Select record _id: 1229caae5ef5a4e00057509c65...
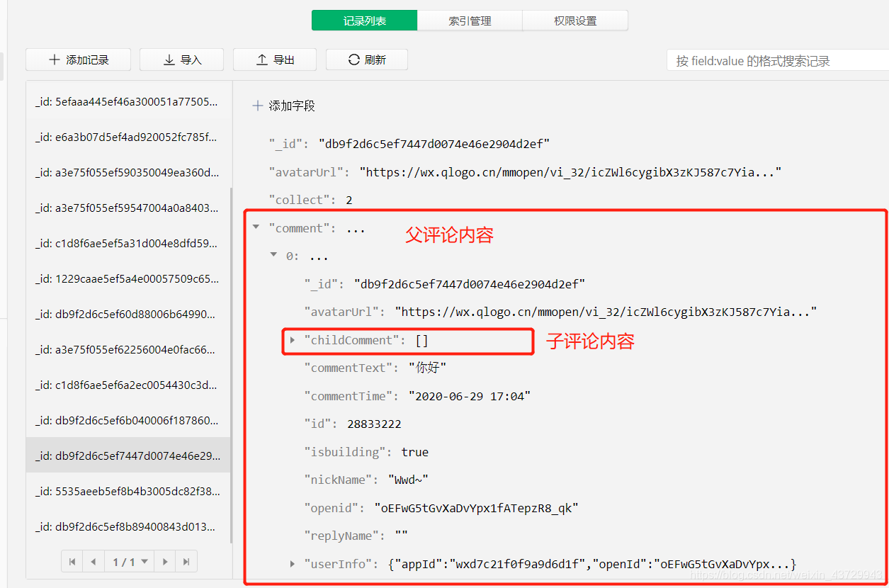Viewport: 889px width, 588px height. pyautogui.click(x=127, y=279)
